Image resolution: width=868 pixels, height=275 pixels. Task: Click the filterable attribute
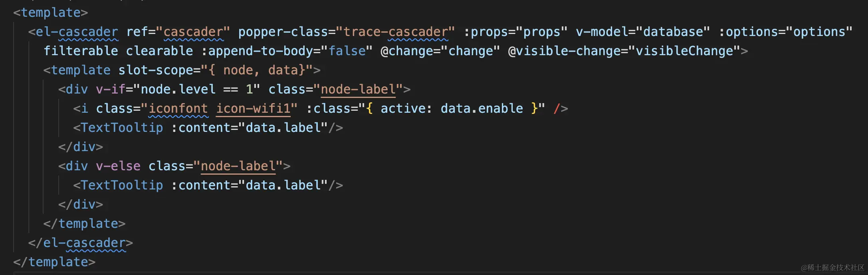(x=81, y=51)
